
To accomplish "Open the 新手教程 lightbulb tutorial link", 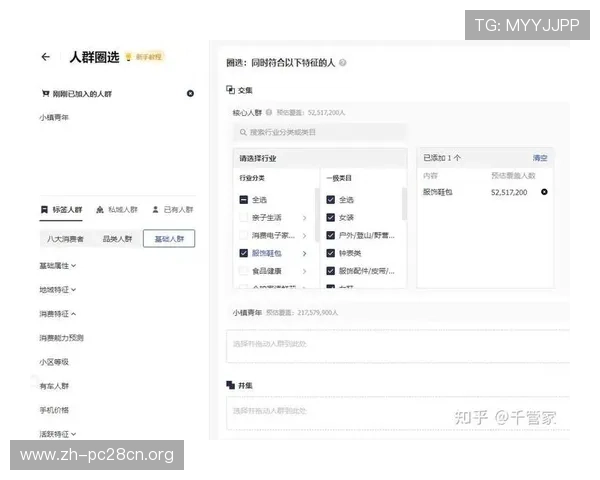I will 145,57.
